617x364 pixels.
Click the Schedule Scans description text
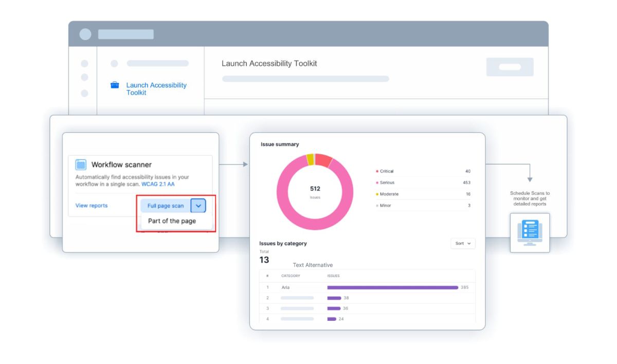(x=530, y=198)
